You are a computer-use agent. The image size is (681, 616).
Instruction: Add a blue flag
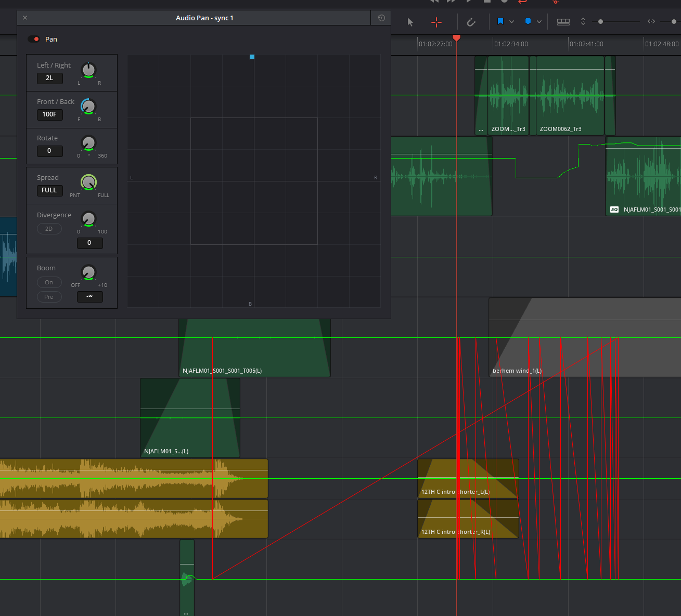tap(500, 21)
